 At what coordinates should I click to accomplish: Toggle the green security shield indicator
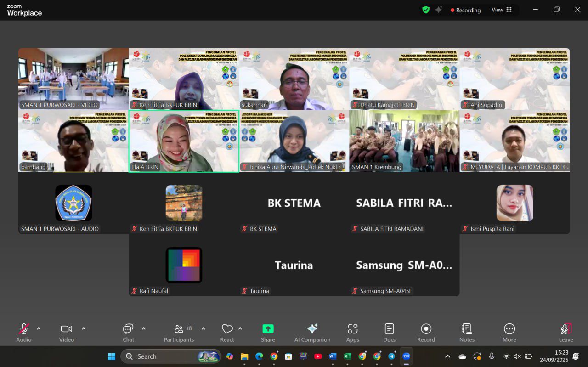click(x=425, y=9)
